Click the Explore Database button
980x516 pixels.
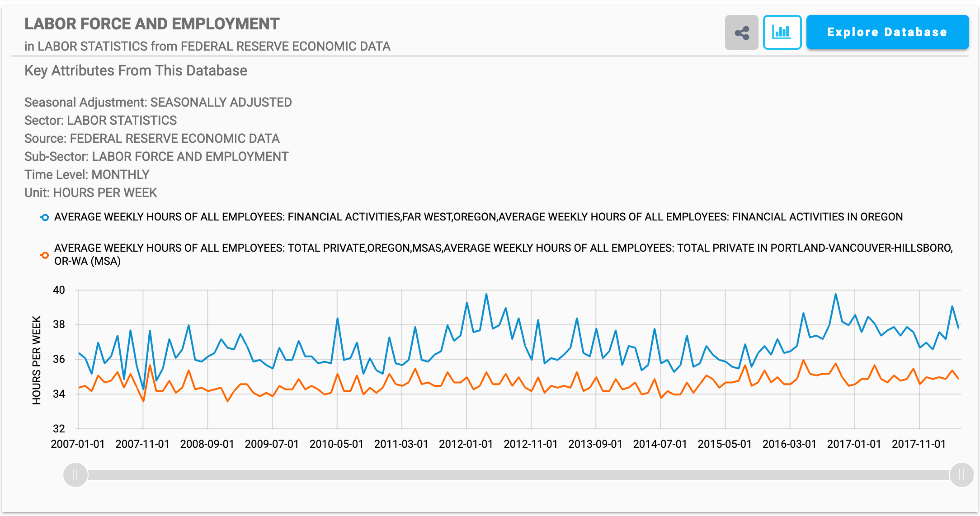pyautogui.click(x=887, y=32)
